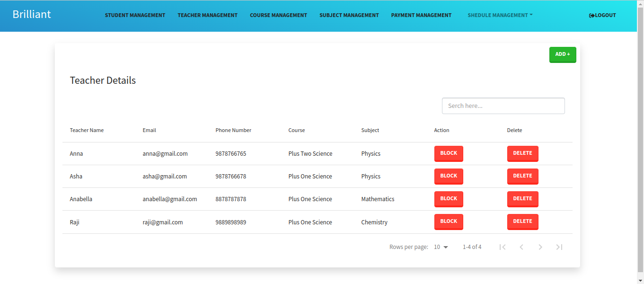Click Physics subject in Anna's row
Screen dimensions: 644x284
point(371,154)
